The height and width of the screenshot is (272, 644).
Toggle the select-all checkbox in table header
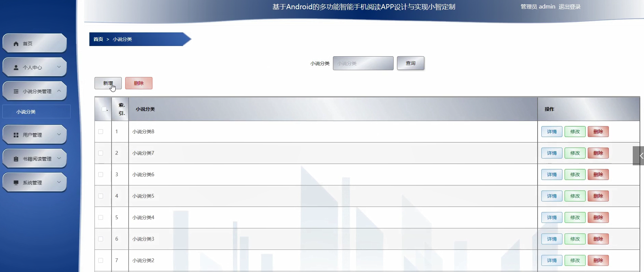(x=104, y=109)
